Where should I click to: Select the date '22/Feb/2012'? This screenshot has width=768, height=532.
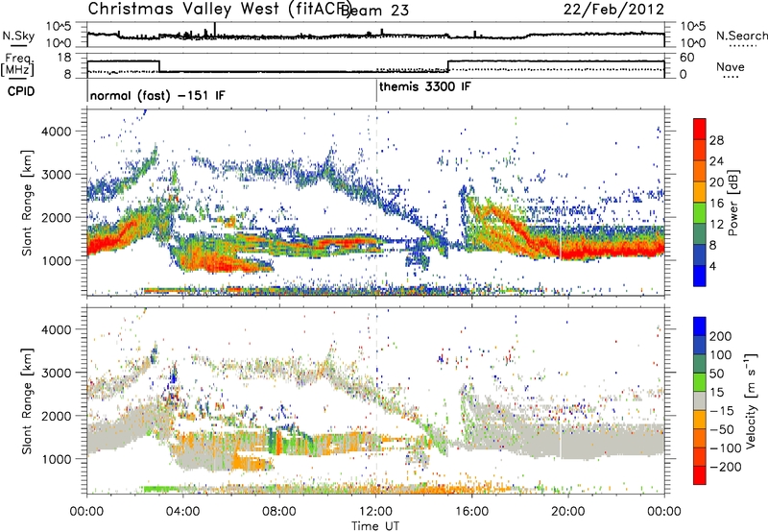[x=613, y=10]
